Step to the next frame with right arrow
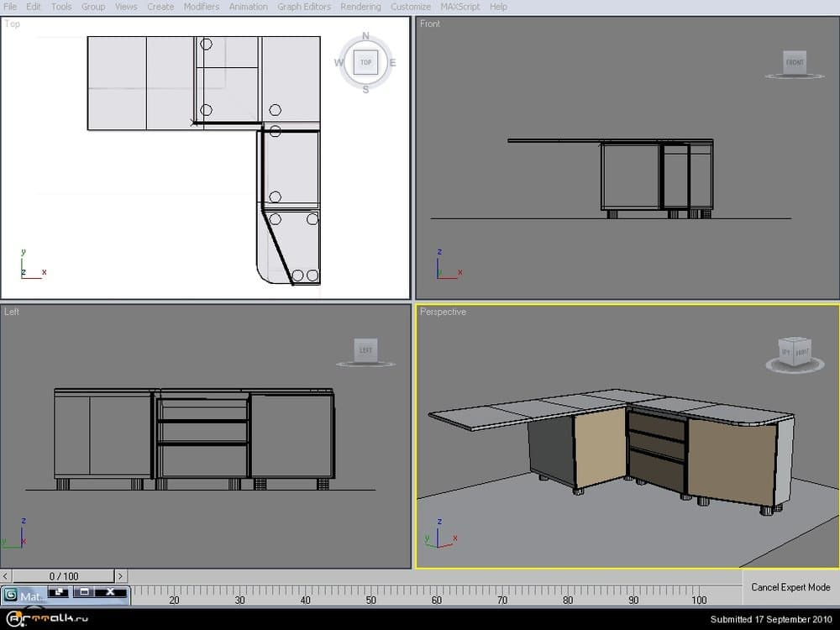Image resolution: width=840 pixels, height=630 pixels. click(120, 576)
